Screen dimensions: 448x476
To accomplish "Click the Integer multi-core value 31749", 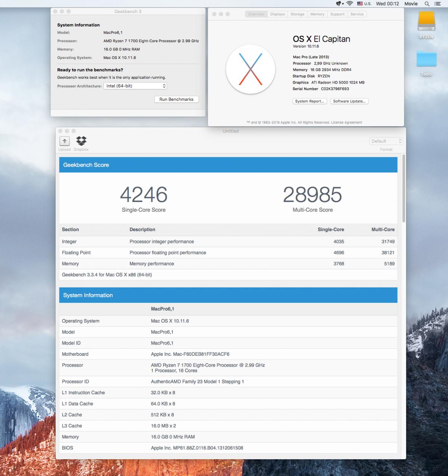I will 388,242.
